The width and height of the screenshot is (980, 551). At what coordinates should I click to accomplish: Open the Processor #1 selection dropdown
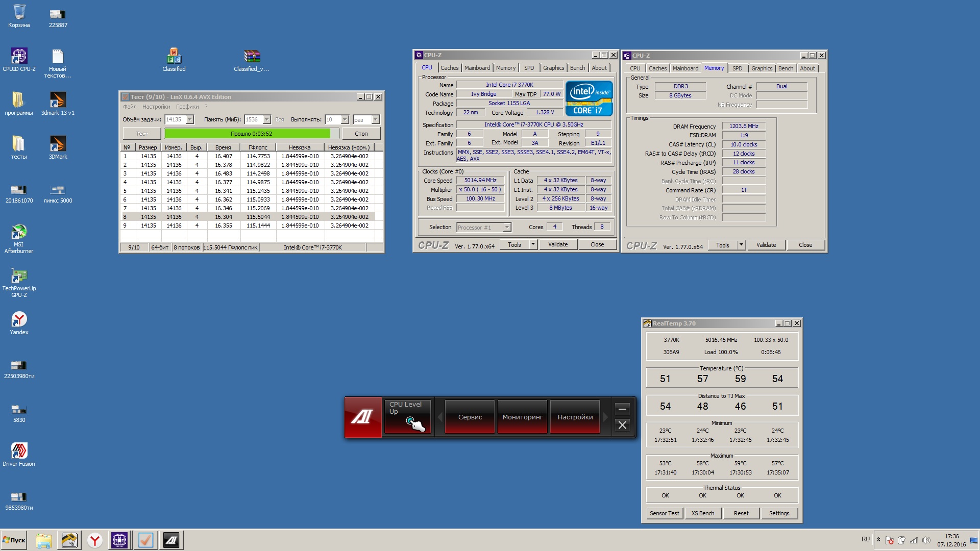coord(507,228)
